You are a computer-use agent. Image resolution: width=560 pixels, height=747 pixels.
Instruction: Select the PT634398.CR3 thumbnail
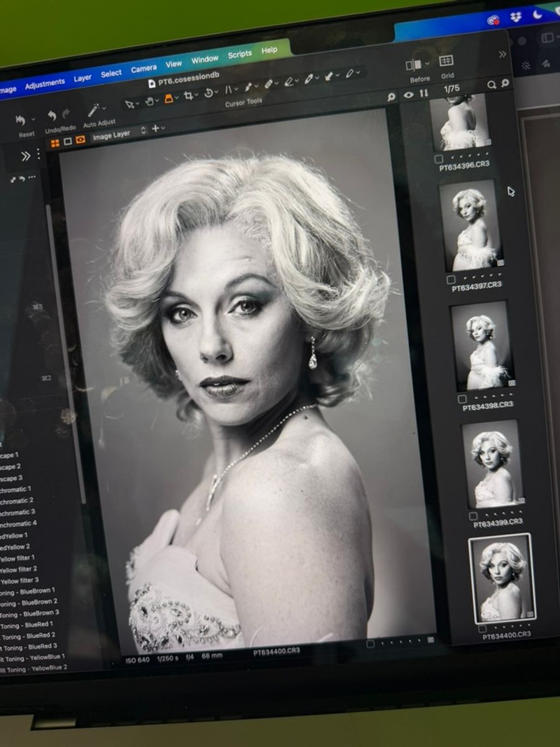(482, 346)
